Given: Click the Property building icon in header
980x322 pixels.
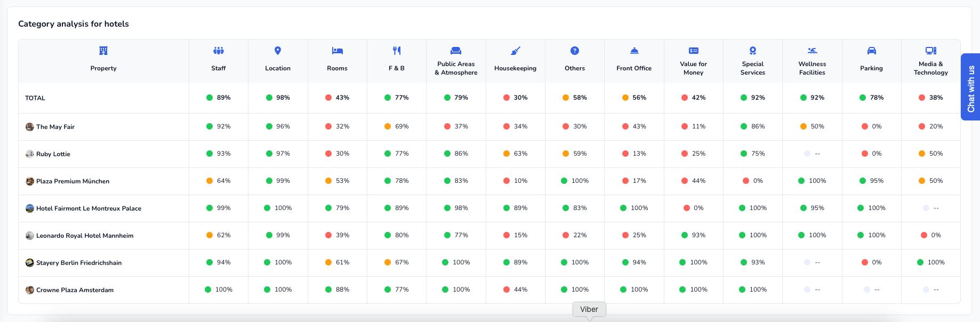Looking at the screenshot, I should point(103,51).
